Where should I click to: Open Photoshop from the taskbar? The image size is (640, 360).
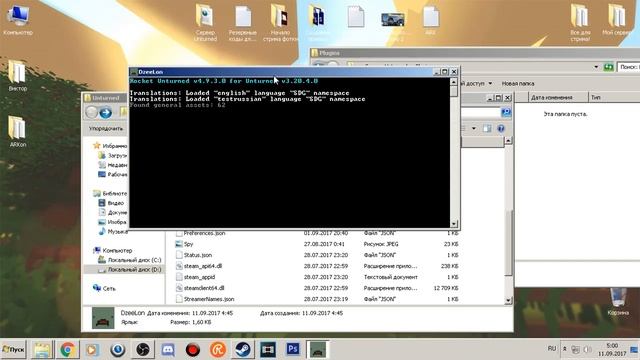pyautogui.click(x=293, y=349)
